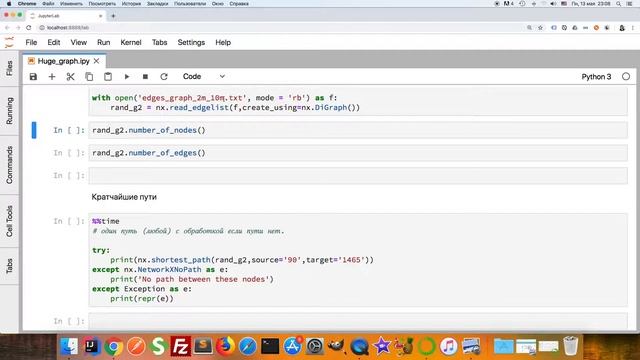
Task: Open the Run menu
Action: point(103,42)
